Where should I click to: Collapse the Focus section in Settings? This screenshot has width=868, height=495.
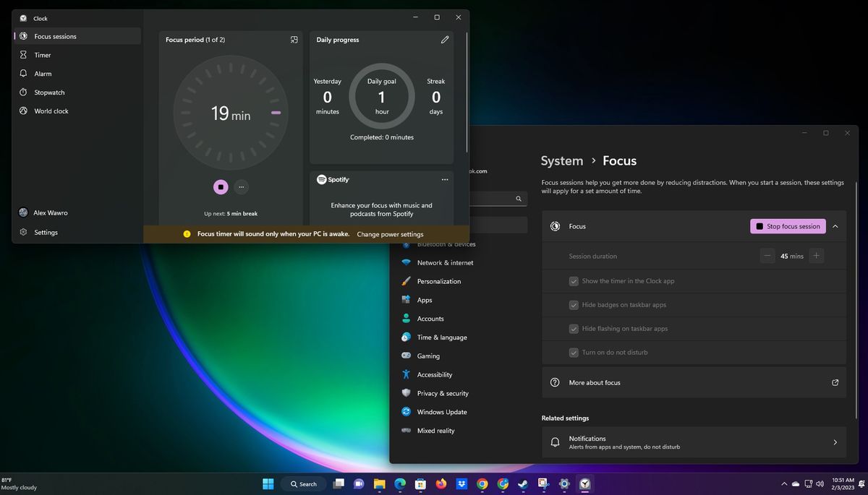pos(835,226)
